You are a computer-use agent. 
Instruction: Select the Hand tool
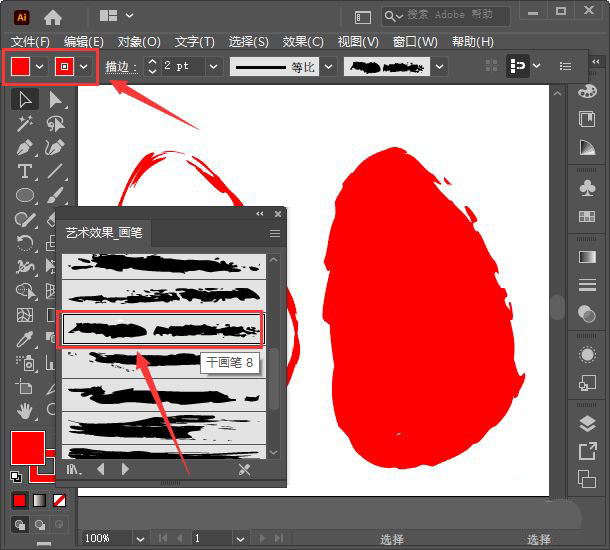tap(25, 411)
